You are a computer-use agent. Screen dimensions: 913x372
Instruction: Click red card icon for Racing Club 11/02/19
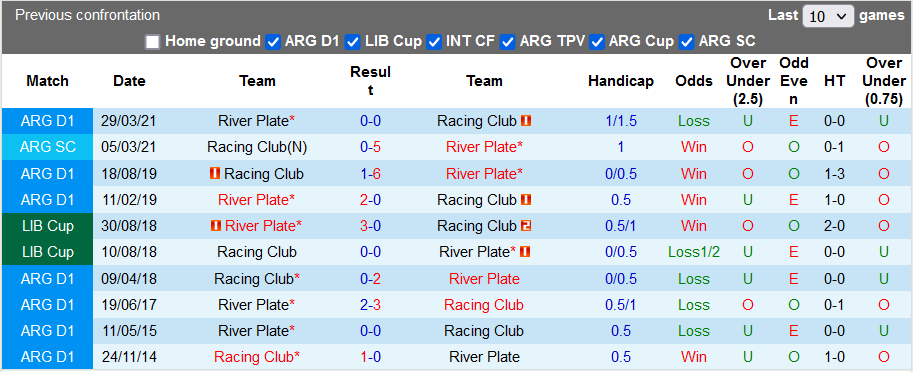click(x=526, y=200)
